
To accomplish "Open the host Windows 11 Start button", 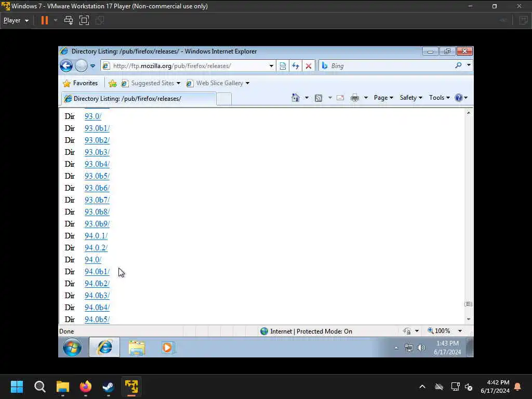I will (17, 387).
